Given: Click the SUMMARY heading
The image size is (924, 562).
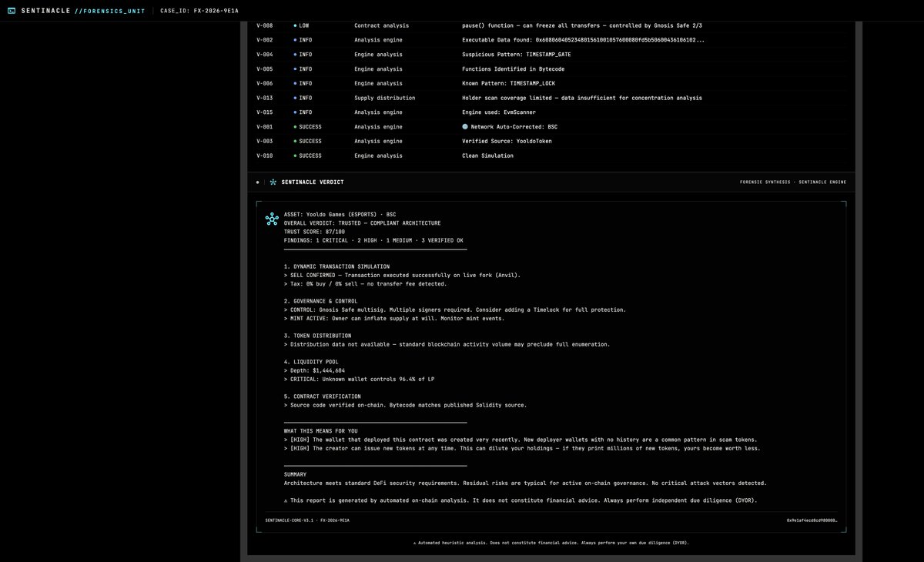Looking at the screenshot, I should (295, 474).
